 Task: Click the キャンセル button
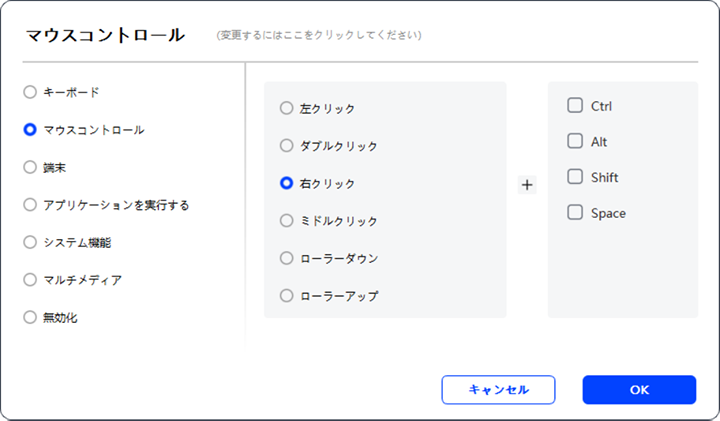498,390
